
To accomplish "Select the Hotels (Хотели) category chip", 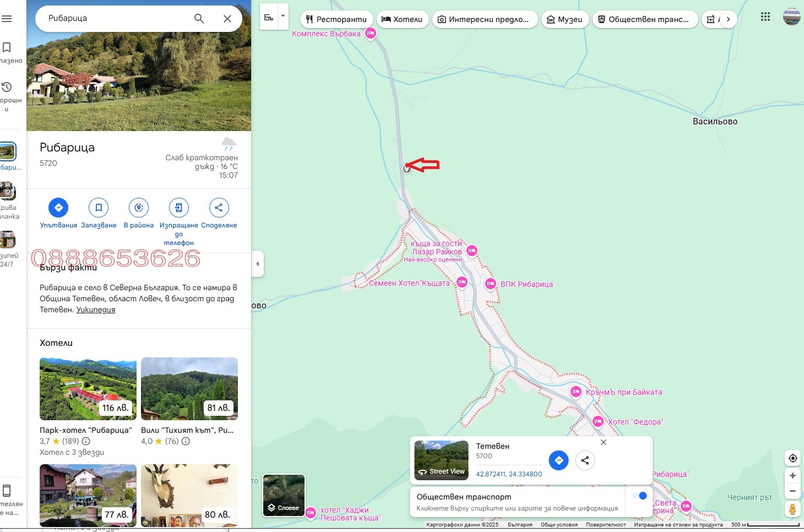I will [402, 19].
